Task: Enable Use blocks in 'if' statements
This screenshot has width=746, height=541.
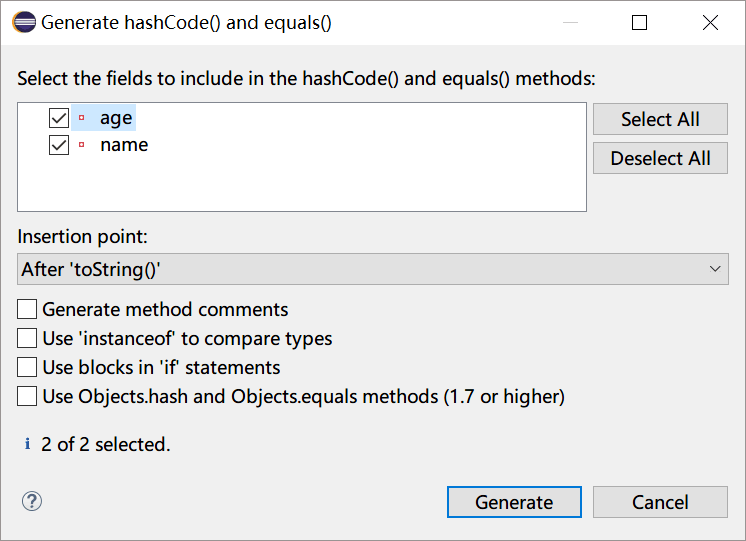Action: [x=27, y=367]
